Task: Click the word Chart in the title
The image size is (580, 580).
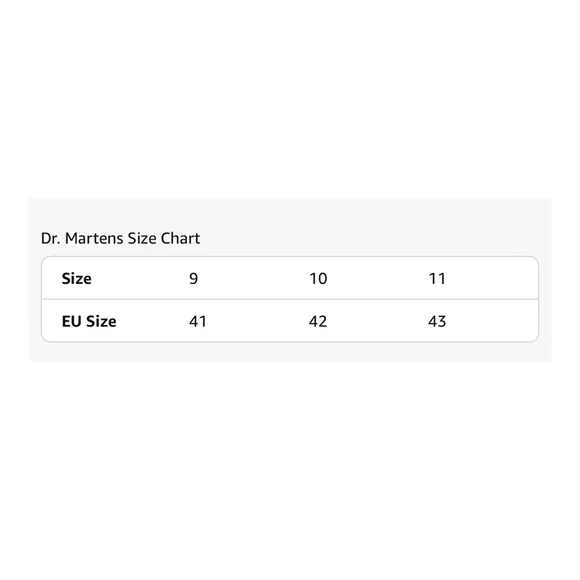Action: point(181,238)
